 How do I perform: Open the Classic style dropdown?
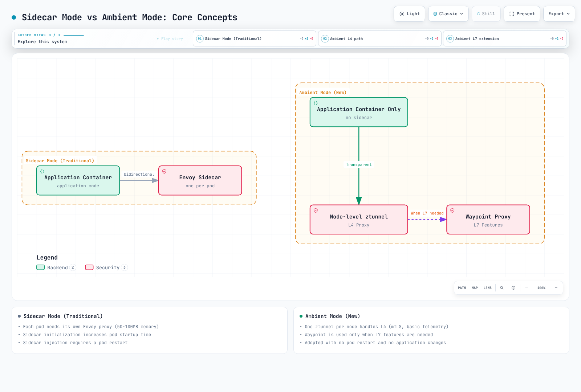(448, 14)
